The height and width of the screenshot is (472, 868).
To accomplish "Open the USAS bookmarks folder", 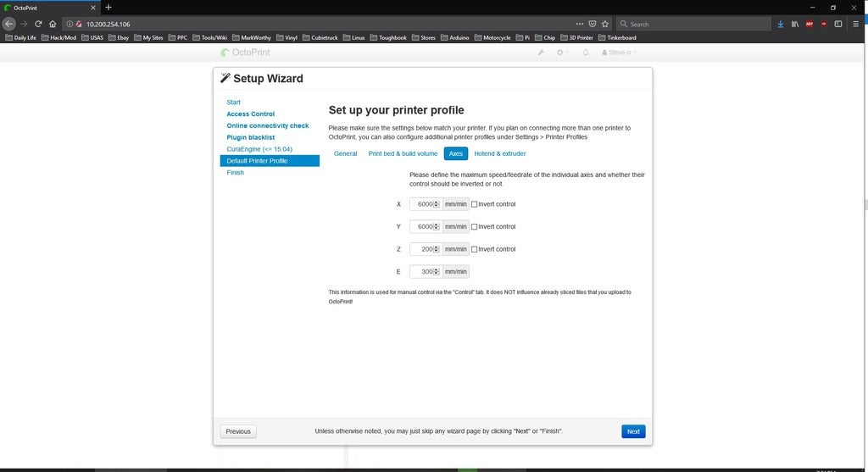I will click(92, 37).
